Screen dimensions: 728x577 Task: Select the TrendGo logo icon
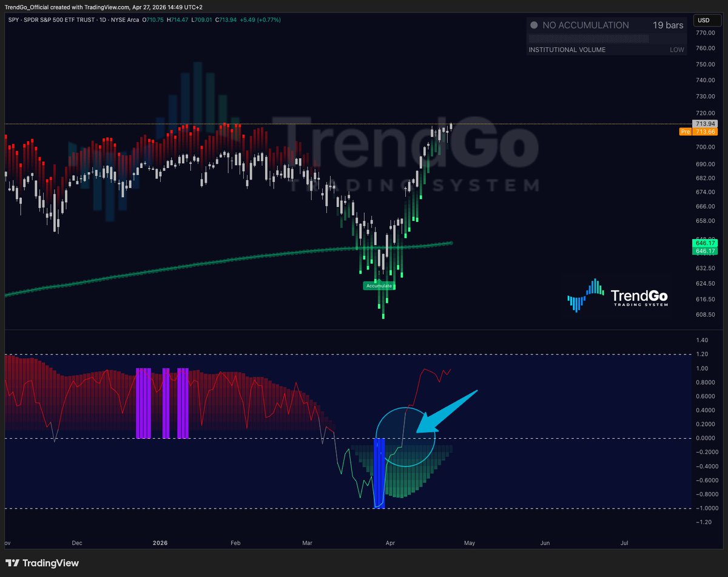584,297
